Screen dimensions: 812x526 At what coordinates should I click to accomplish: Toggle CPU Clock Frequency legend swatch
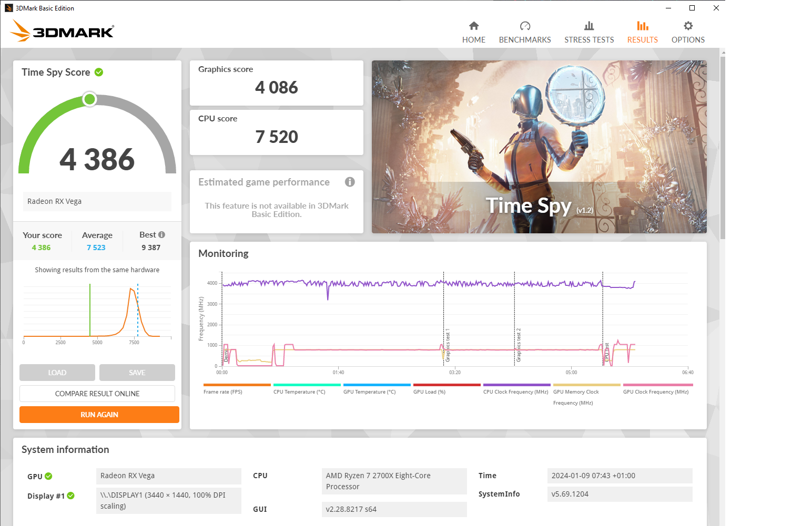pyautogui.click(x=516, y=385)
